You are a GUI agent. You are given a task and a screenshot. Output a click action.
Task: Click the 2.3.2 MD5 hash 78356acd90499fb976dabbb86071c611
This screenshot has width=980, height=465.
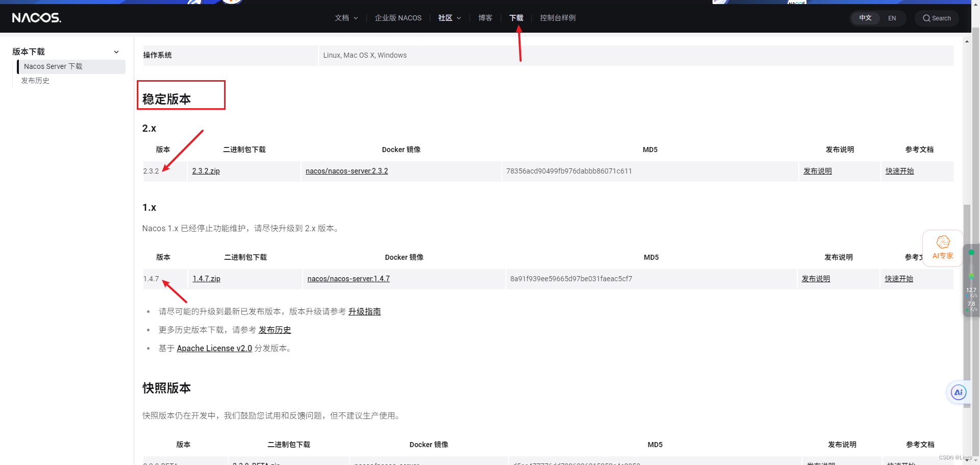[569, 171]
